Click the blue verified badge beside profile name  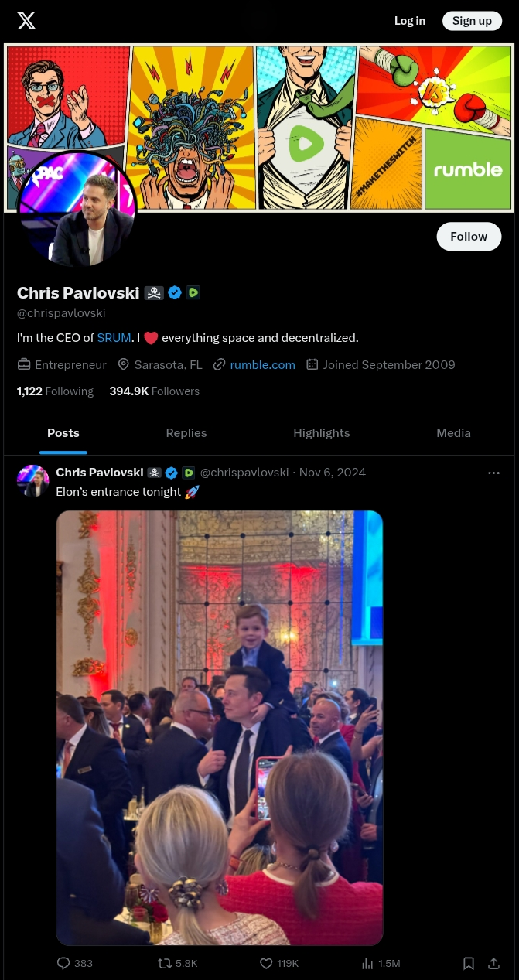point(175,293)
